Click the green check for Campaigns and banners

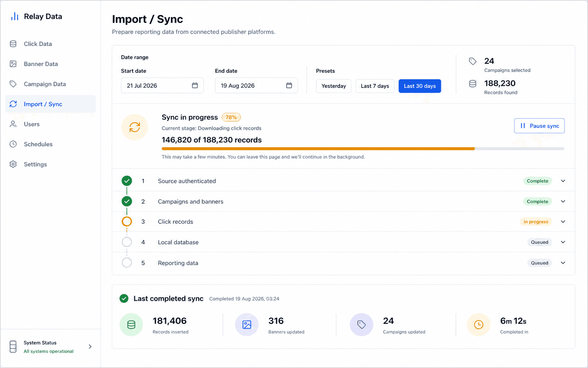pyautogui.click(x=127, y=201)
